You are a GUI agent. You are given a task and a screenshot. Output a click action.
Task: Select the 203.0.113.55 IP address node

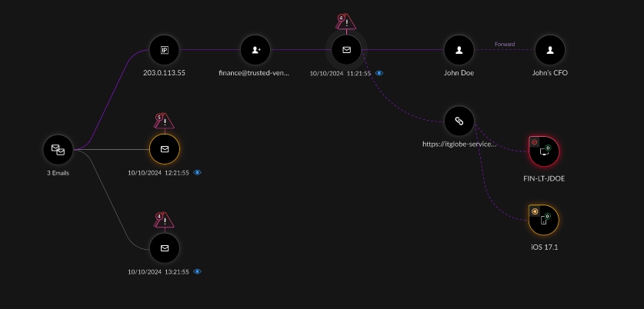pyautogui.click(x=164, y=50)
